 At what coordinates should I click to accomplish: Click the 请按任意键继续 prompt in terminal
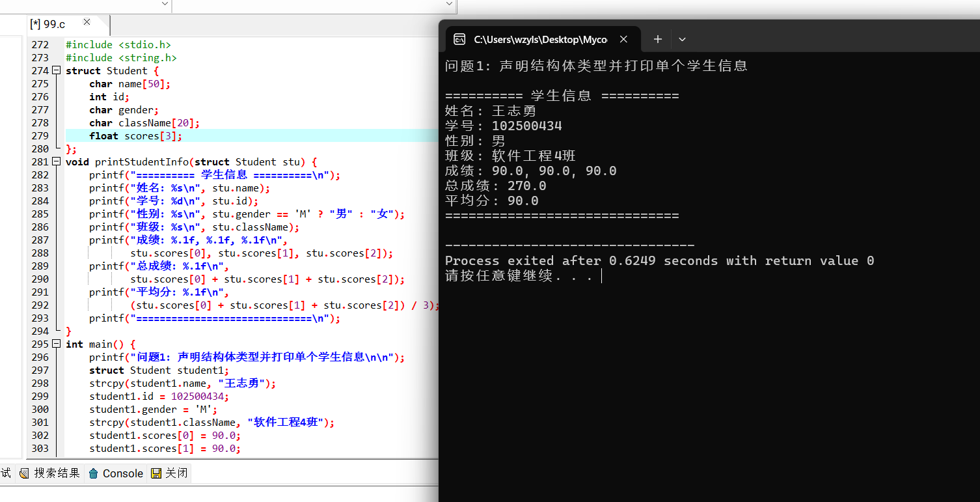point(519,275)
